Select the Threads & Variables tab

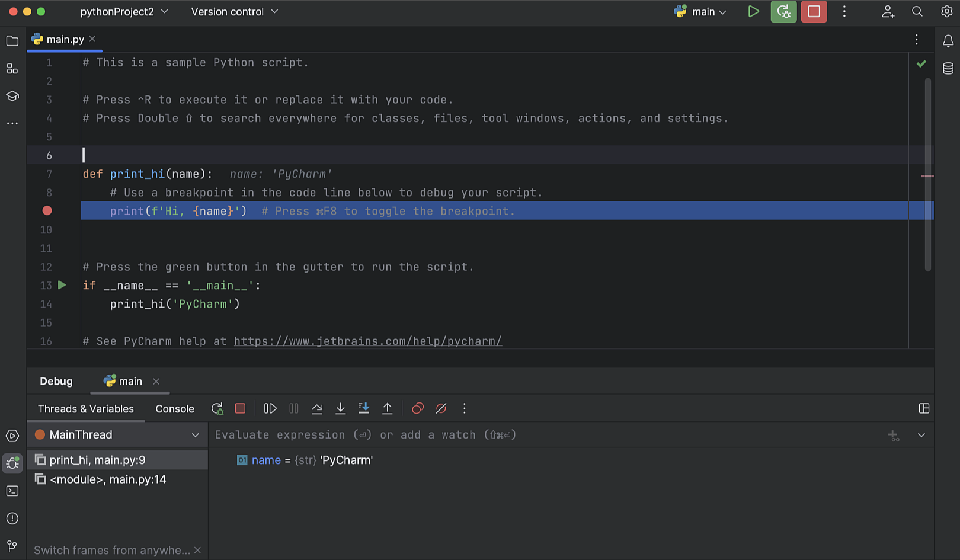(x=85, y=408)
